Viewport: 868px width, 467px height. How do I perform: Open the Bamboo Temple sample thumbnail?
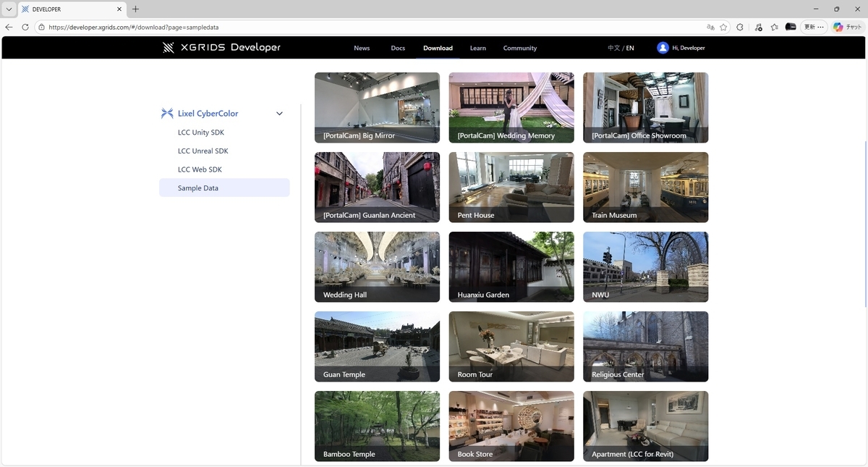tap(377, 426)
